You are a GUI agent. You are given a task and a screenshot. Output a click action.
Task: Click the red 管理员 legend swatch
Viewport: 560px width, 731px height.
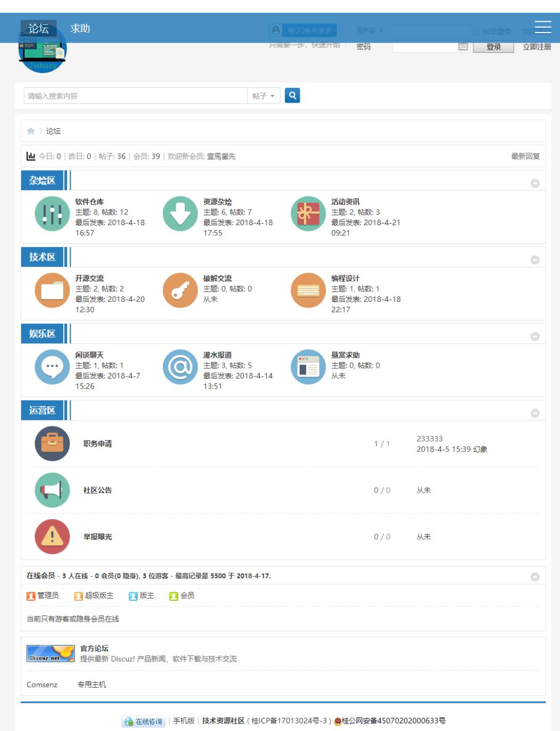point(30,596)
